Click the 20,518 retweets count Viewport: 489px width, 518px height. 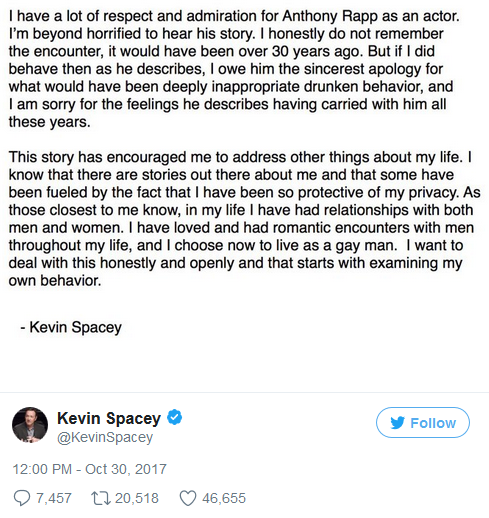(x=137, y=498)
